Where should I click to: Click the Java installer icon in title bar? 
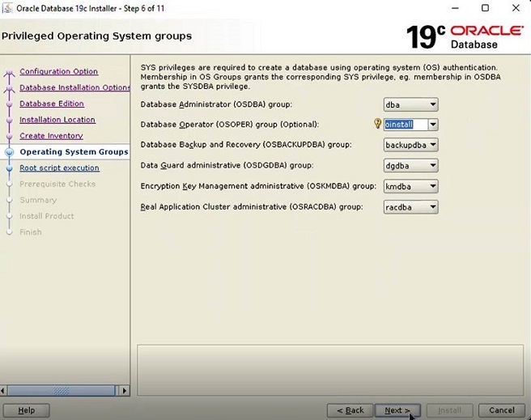[7, 8]
